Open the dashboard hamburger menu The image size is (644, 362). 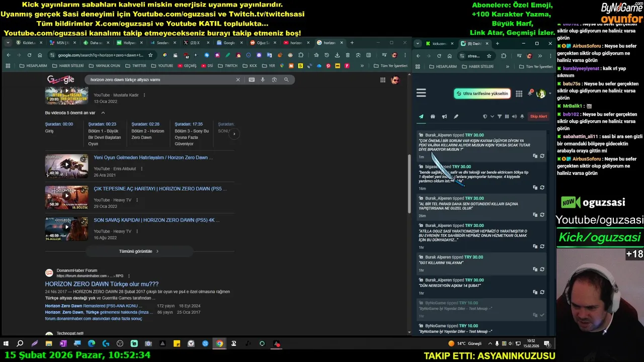tap(421, 93)
